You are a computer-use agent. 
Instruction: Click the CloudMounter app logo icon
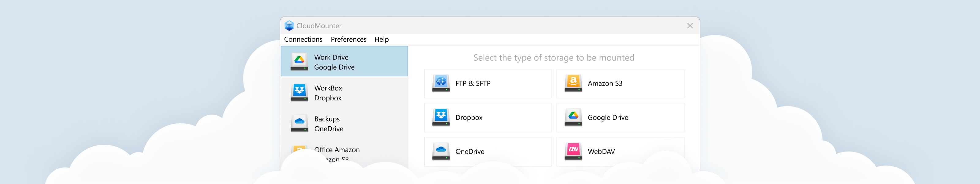(x=289, y=25)
